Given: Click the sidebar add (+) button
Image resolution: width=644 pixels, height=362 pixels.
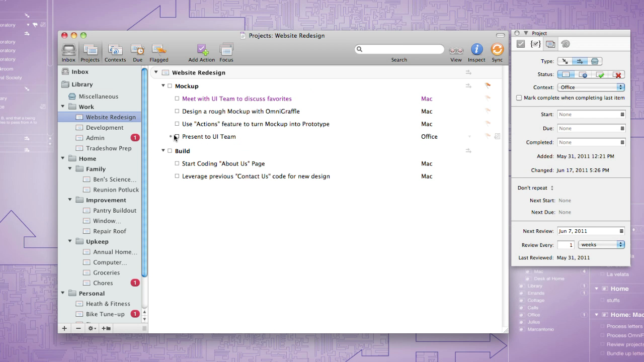Looking at the screenshot, I should [x=64, y=328].
